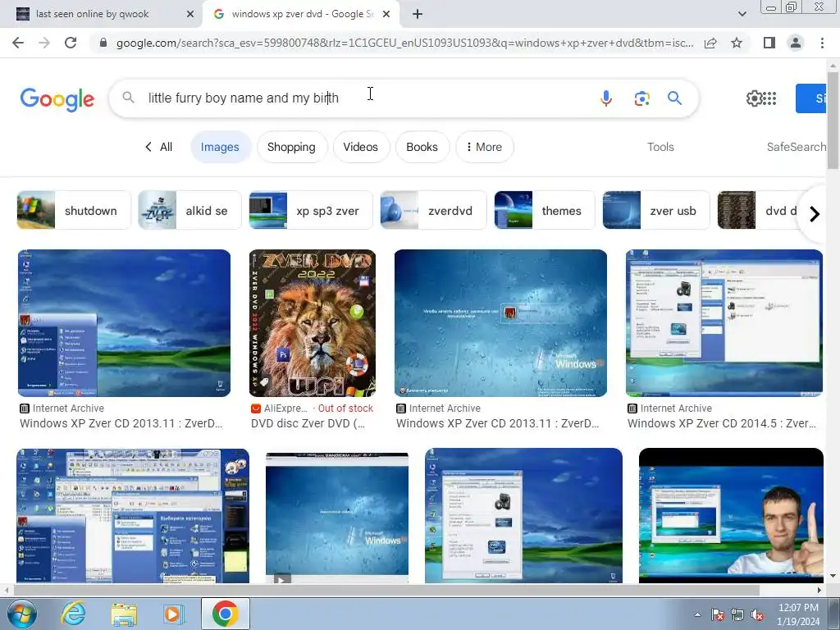Open the tab search dropdown arrow
This screenshot has height=630, width=840.
click(x=742, y=15)
